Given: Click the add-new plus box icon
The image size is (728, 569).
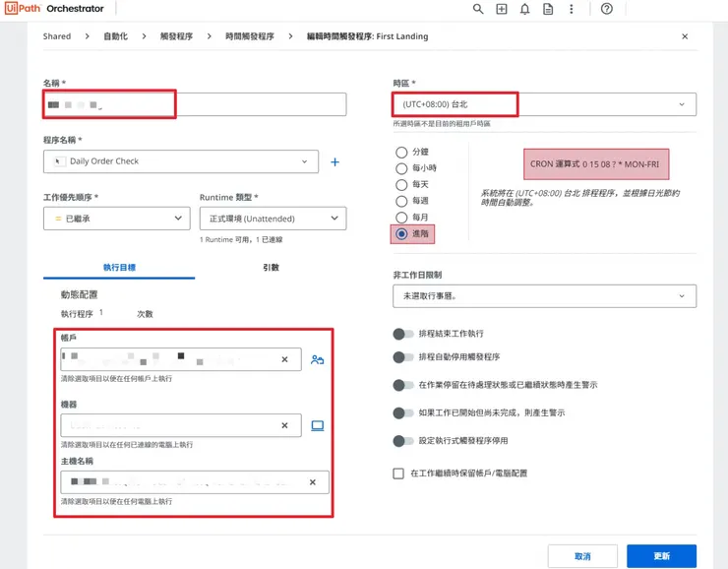Looking at the screenshot, I should click(502, 9).
